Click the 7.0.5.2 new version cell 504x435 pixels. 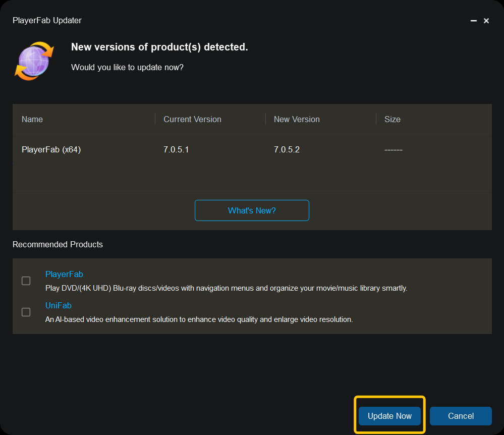[287, 149]
